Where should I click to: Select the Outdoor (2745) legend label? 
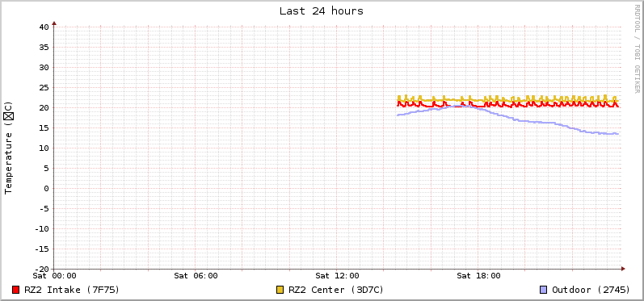591,290
